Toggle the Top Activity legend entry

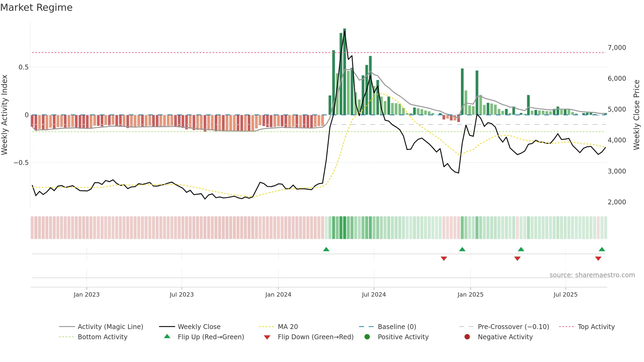587,327
